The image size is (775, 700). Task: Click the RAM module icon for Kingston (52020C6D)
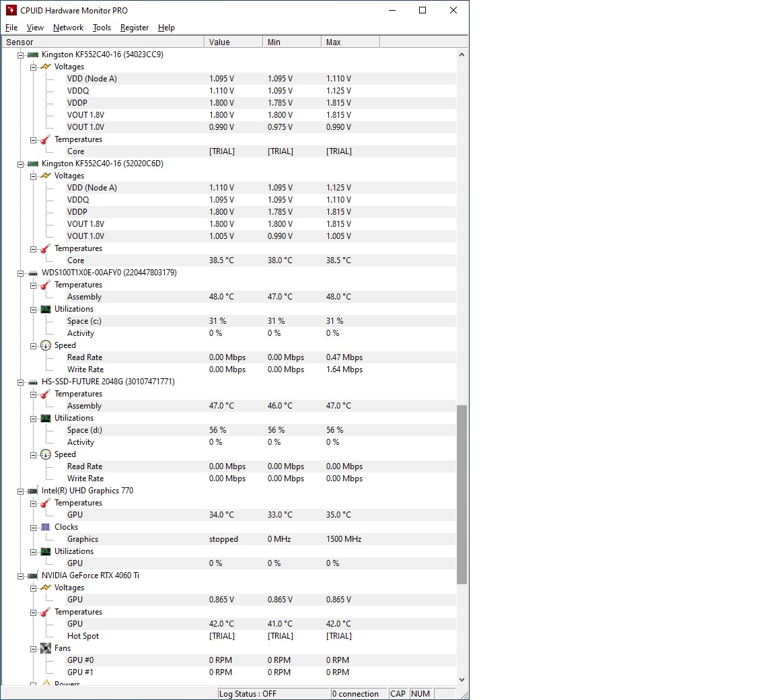[33, 164]
